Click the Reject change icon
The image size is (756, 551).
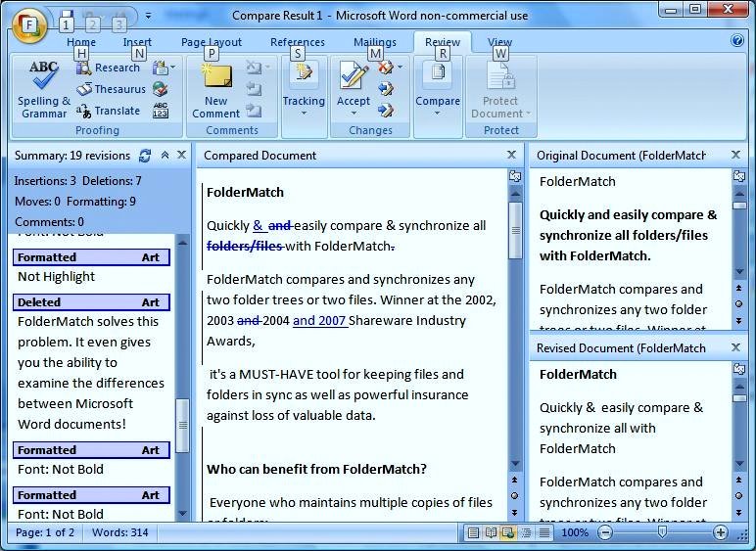point(385,68)
